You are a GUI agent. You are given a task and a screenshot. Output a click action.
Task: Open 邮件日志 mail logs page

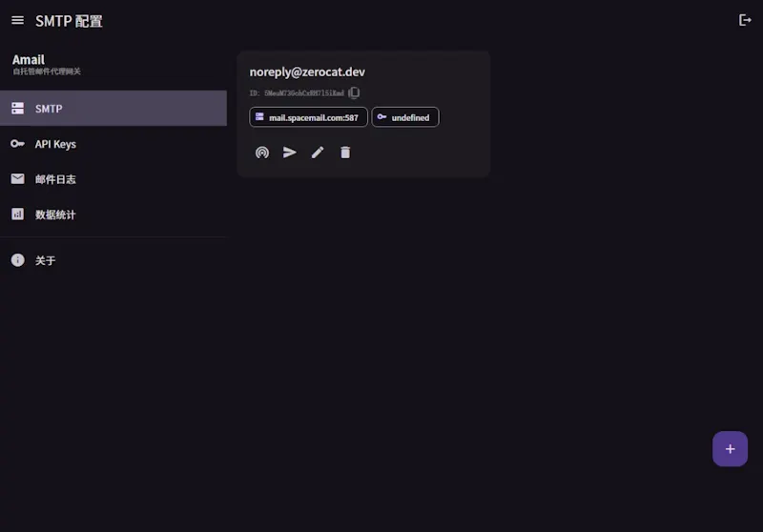[x=113, y=179]
